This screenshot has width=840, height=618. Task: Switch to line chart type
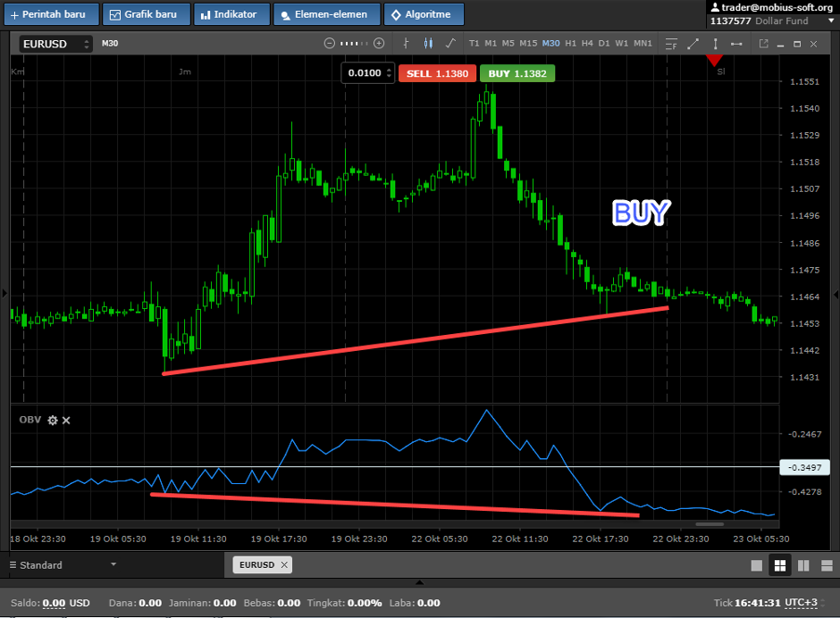(449, 43)
